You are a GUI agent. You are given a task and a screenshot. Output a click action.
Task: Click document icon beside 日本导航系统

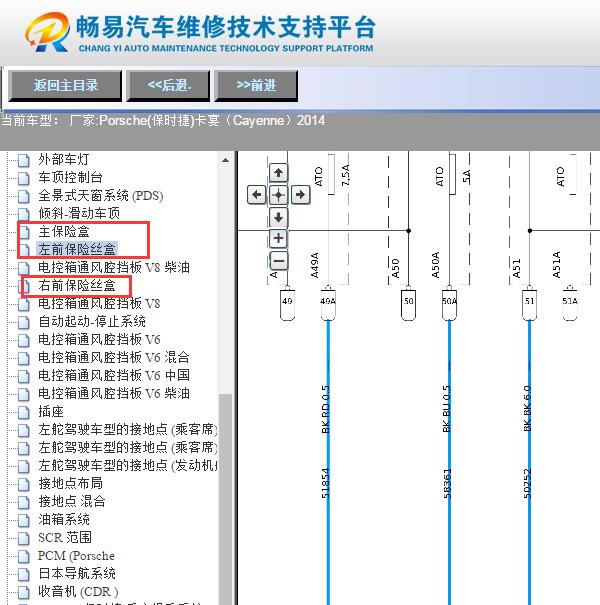24,574
